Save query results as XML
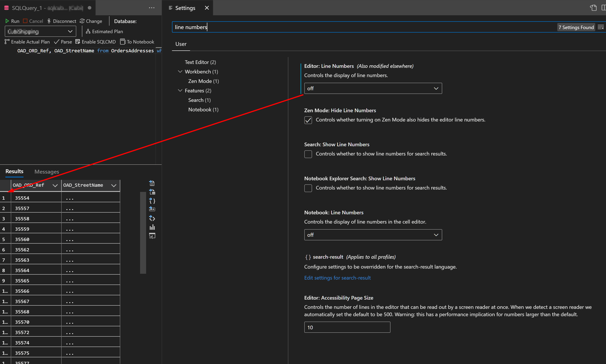The width and height of the screenshot is (606, 364). click(152, 218)
